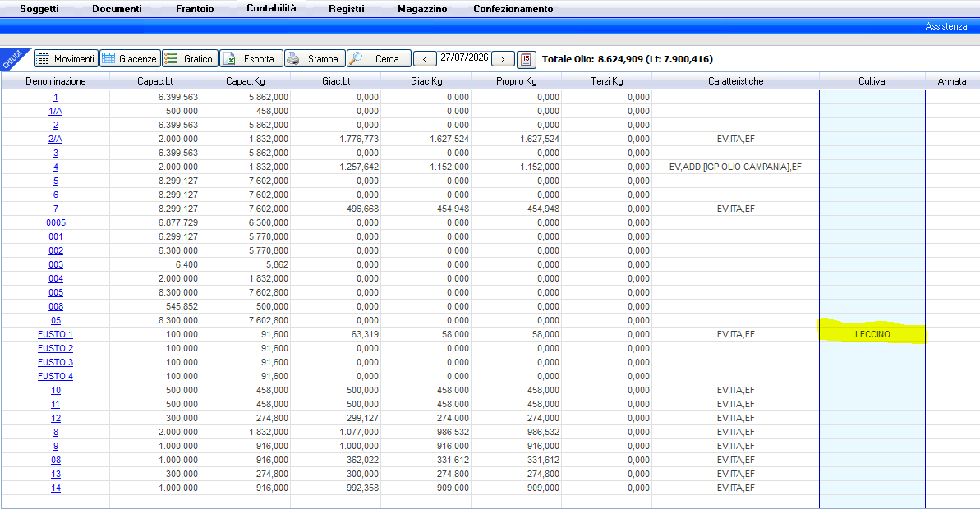The image size is (980, 509).
Task: Open the FUSTO 4 link
Action: pos(56,376)
